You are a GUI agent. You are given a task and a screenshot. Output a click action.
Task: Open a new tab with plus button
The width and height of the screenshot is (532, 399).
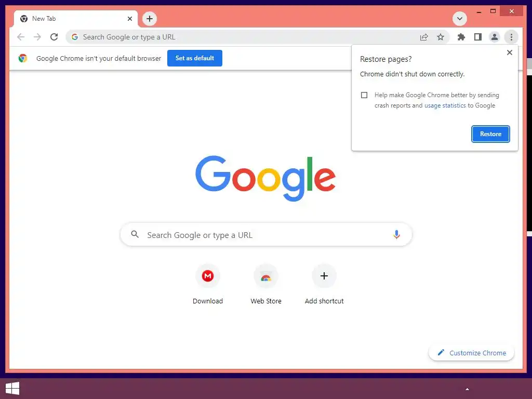(x=150, y=19)
